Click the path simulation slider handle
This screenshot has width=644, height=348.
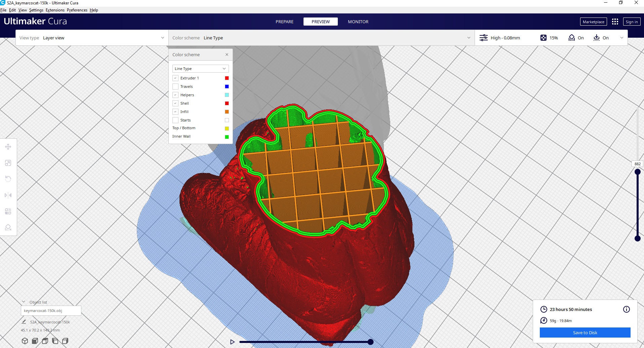(370, 342)
